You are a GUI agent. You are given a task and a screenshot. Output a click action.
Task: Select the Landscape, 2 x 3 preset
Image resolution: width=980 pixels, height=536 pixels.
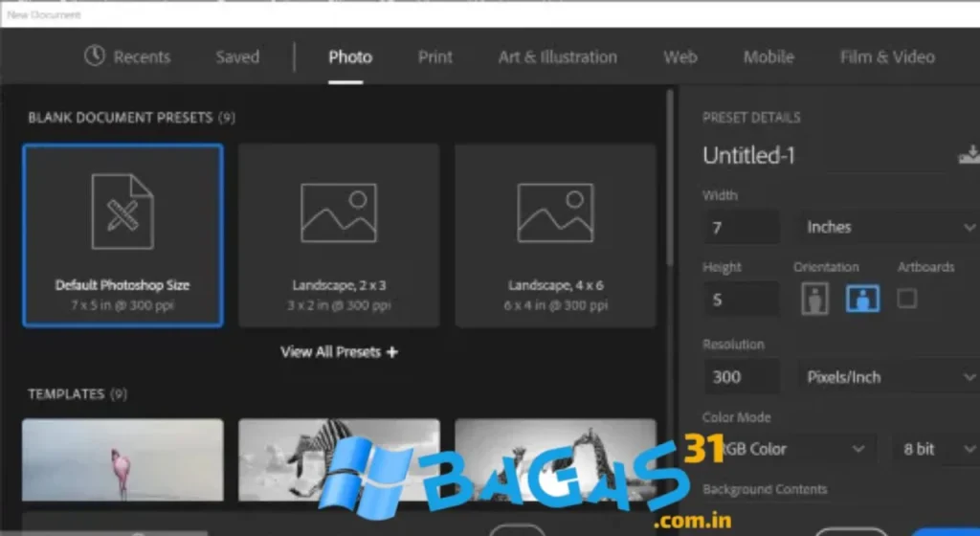tap(339, 235)
